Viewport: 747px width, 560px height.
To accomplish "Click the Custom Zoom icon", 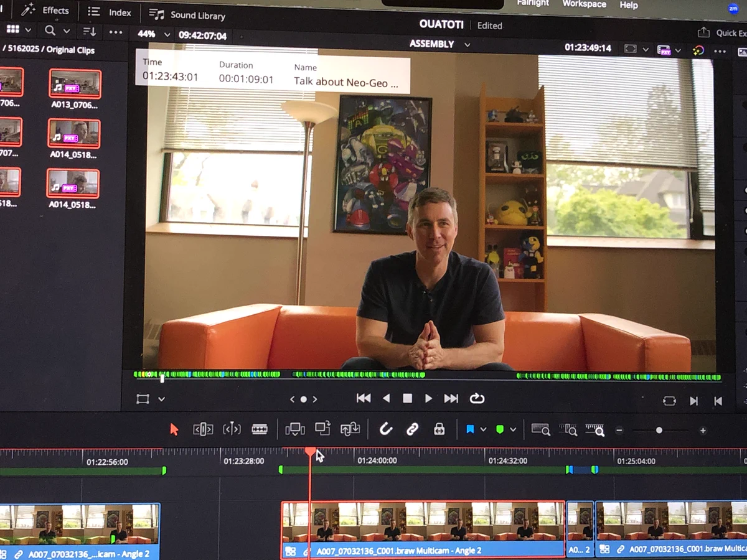I will pyautogui.click(x=595, y=429).
